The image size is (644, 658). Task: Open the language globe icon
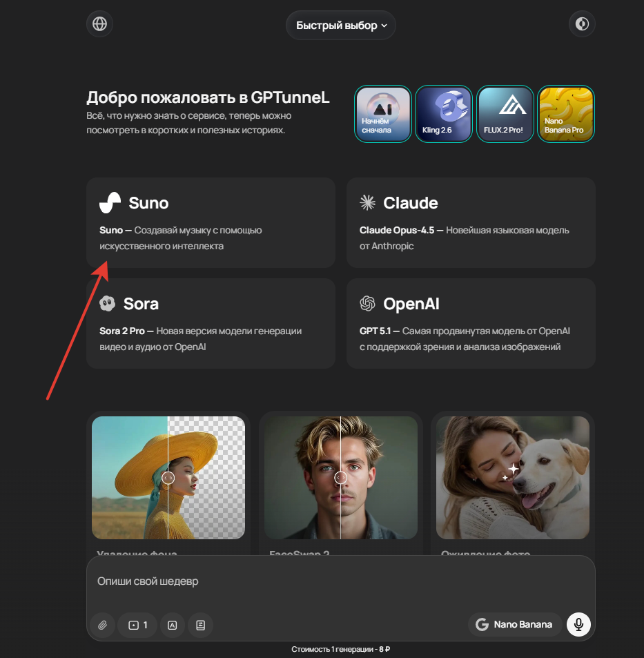click(99, 24)
